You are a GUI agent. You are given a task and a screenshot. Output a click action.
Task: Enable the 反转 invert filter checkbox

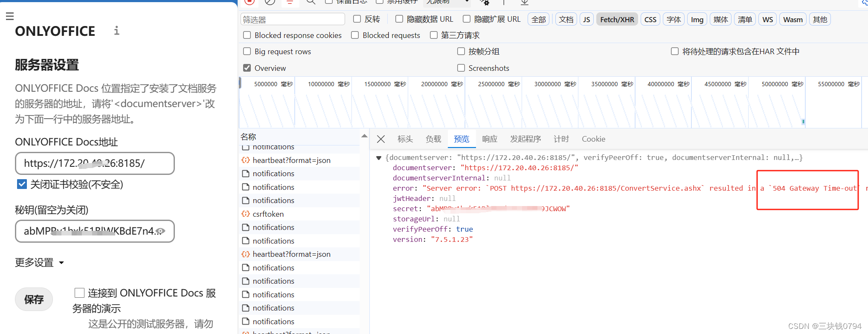click(357, 19)
